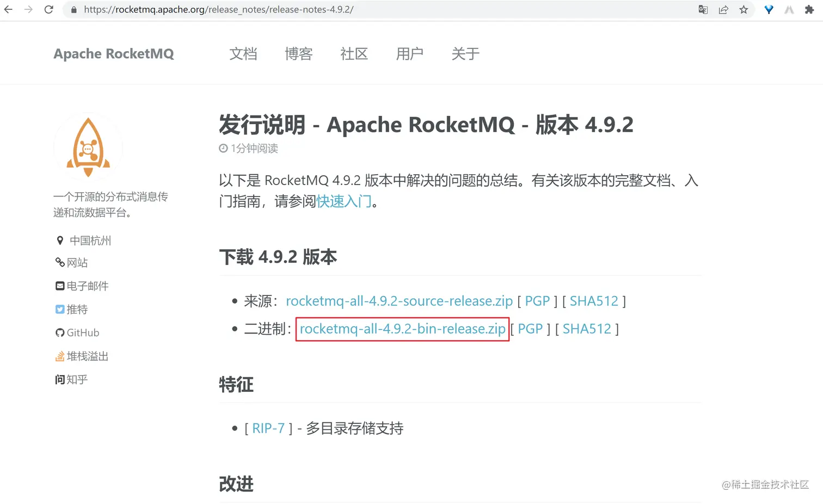Open the extensions puzzle icon
Screen dimensions: 823x504
click(809, 10)
